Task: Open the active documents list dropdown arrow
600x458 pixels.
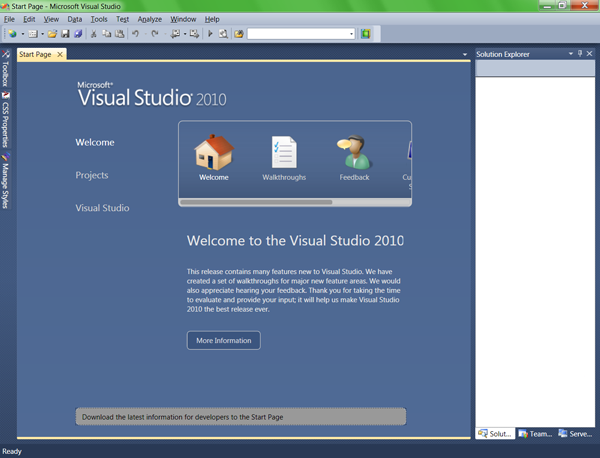Action: tap(465, 54)
